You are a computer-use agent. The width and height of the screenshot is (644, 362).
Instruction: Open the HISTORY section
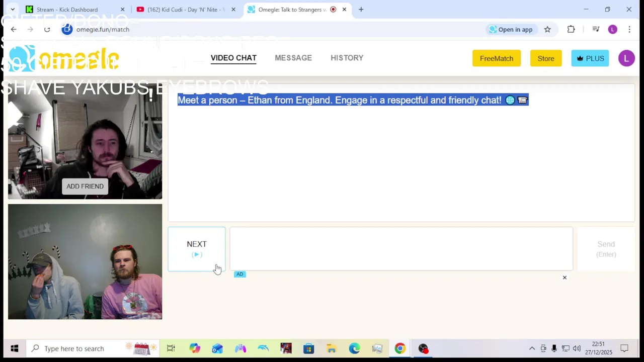tap(347, 58)
